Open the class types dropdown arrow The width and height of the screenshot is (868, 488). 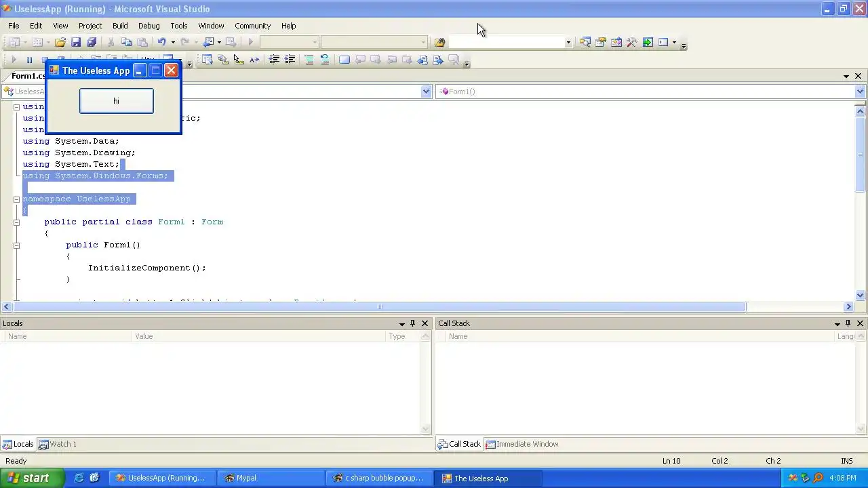[x=426, y=91]
